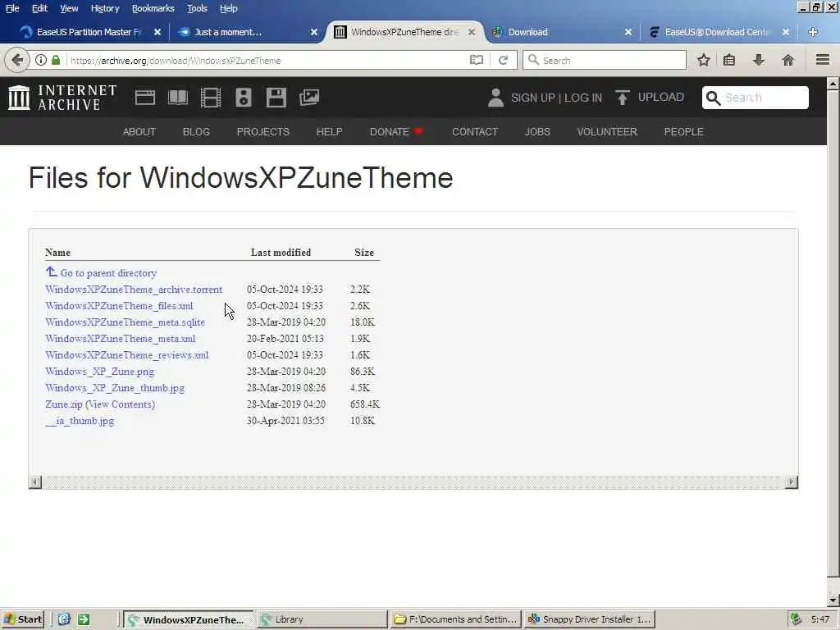Open the Windows Start button
The height and width of the screenshot is (630, 840).
[22, 619]
